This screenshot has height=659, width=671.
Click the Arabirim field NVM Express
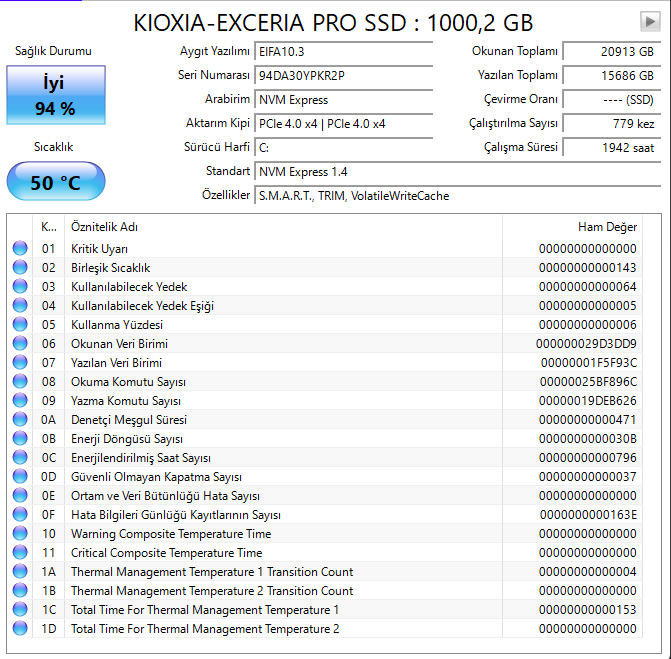pos(344,100)
